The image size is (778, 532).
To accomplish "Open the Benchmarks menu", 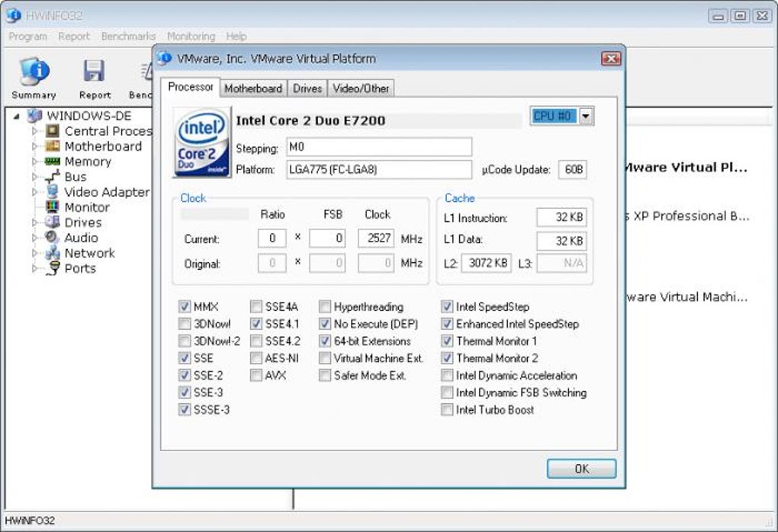I will pyautogui.click(x=128, y=36).
